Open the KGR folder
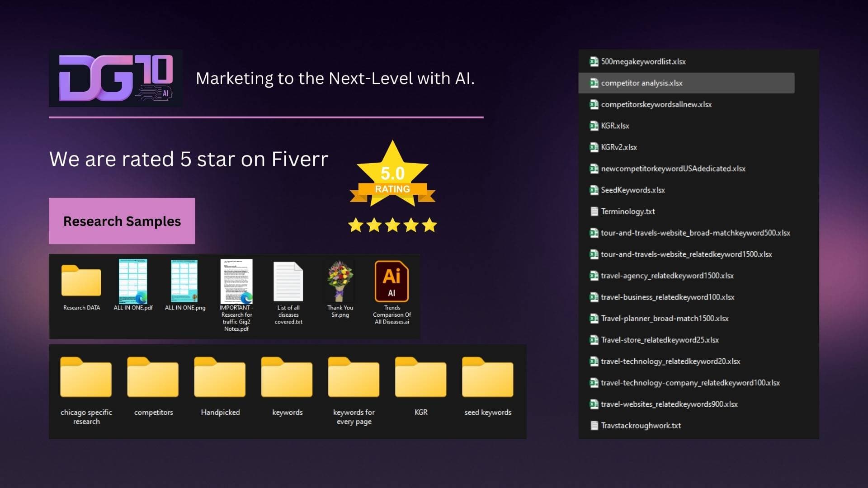868x488 pixels. point(421,378)
